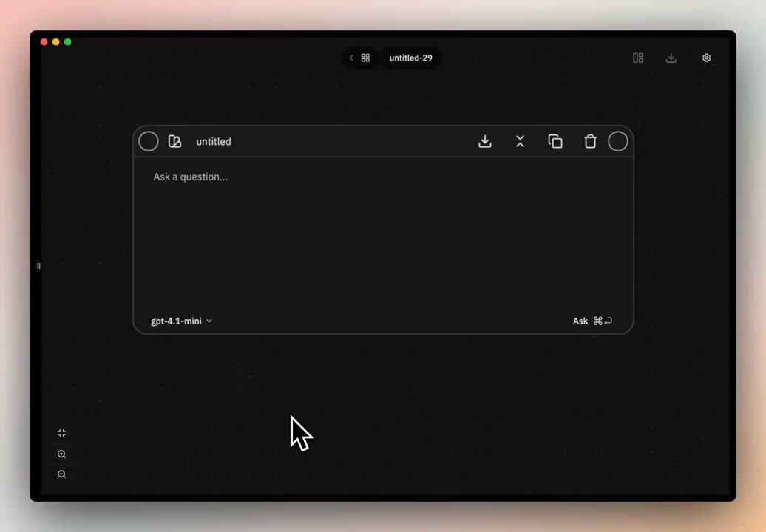Toggle the layout panel icon at top right
The image size is (766, 532).
(x=638, y=58)
